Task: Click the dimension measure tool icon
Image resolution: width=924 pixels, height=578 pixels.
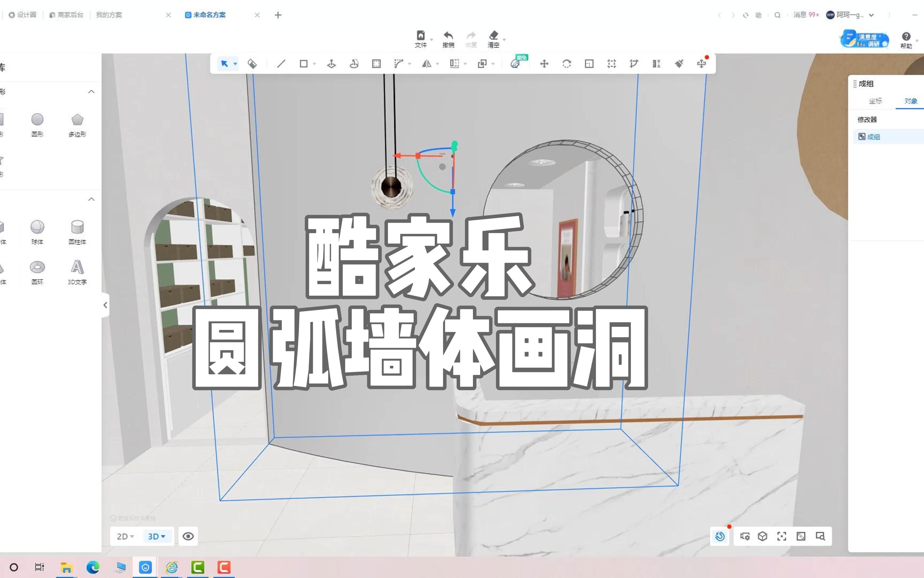Action: [x=656, y=63]
